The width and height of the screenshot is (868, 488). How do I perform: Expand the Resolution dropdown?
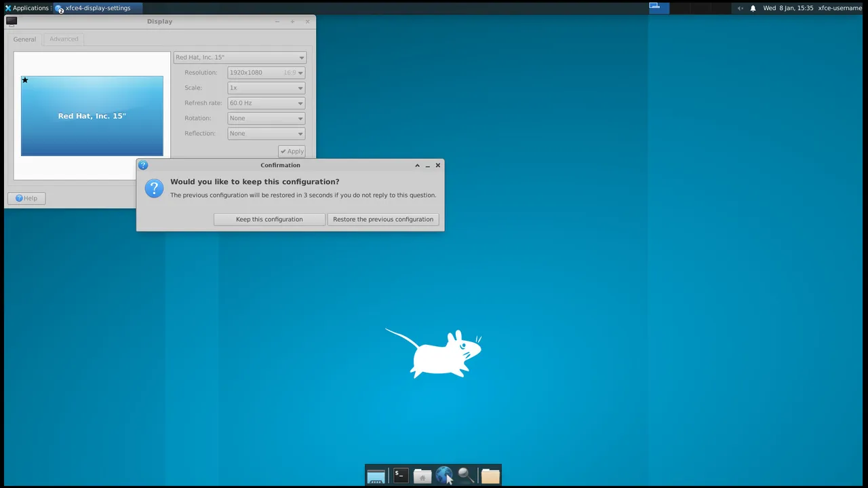tap(266, 73)
